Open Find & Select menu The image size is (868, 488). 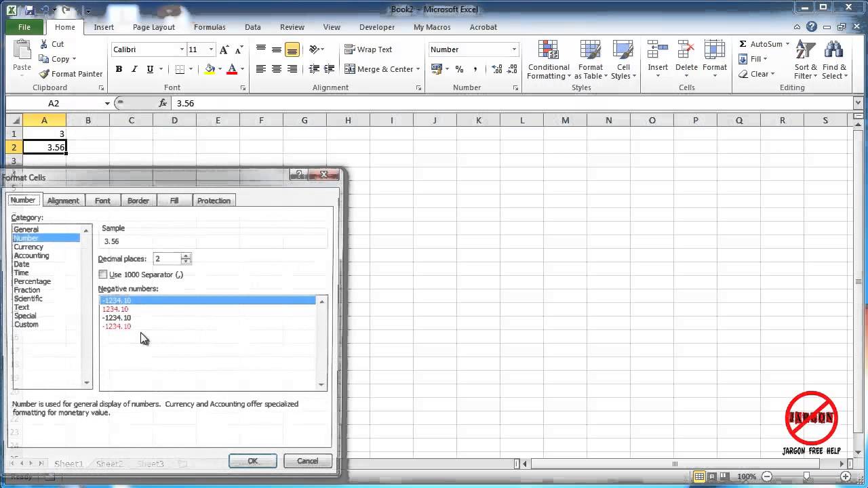pos(834,60)
